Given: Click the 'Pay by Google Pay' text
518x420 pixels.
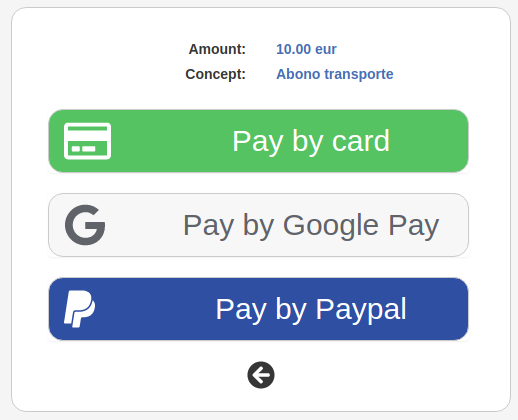Looking at the screenshot, I should 311,226.
